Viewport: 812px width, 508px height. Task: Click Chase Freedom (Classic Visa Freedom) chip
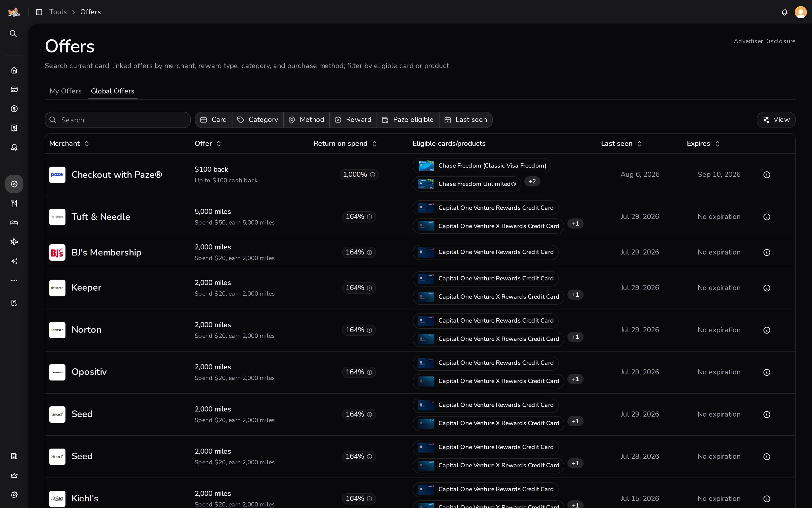click(x=482, y=166)
